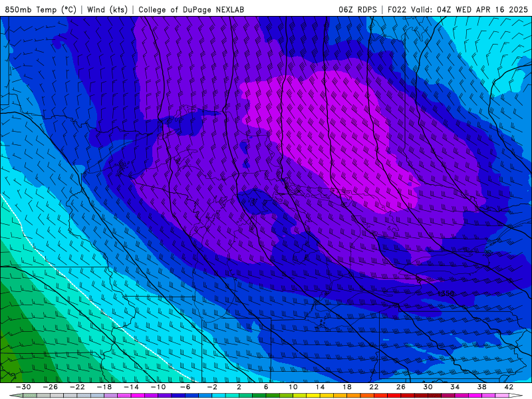Screen dimensions: 532x399
Task: Click the 6 value on the temperature scale
Action: tap(266, 387)
